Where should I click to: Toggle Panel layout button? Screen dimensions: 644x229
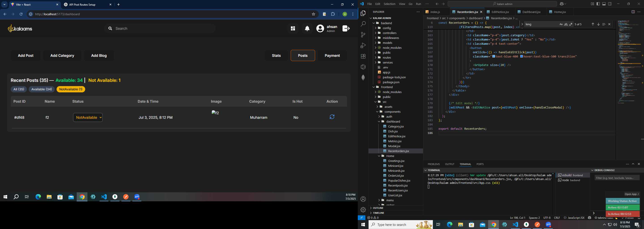(x=604, y=4)
